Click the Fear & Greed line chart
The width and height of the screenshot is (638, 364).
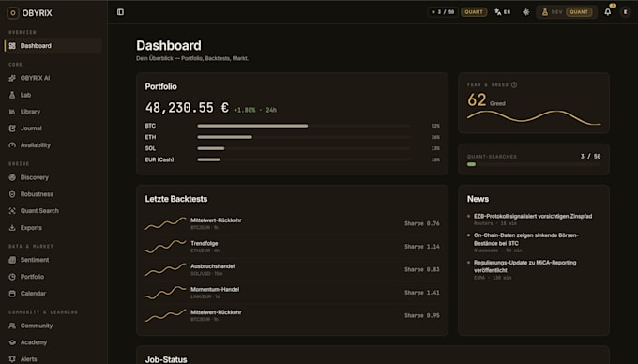(534, 117)
